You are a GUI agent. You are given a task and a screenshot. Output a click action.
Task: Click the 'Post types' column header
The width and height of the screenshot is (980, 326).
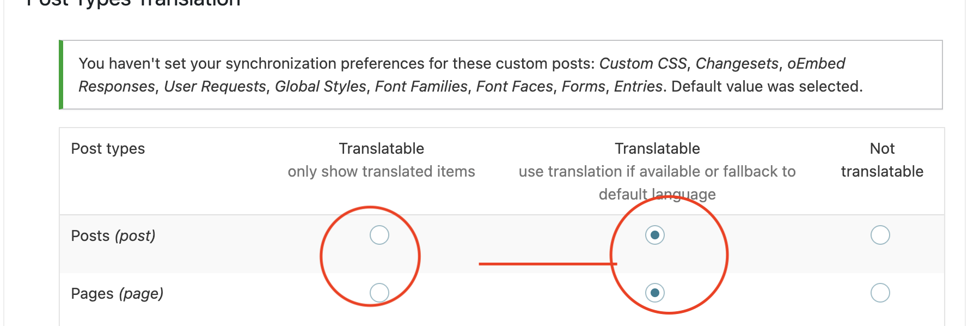108,149
